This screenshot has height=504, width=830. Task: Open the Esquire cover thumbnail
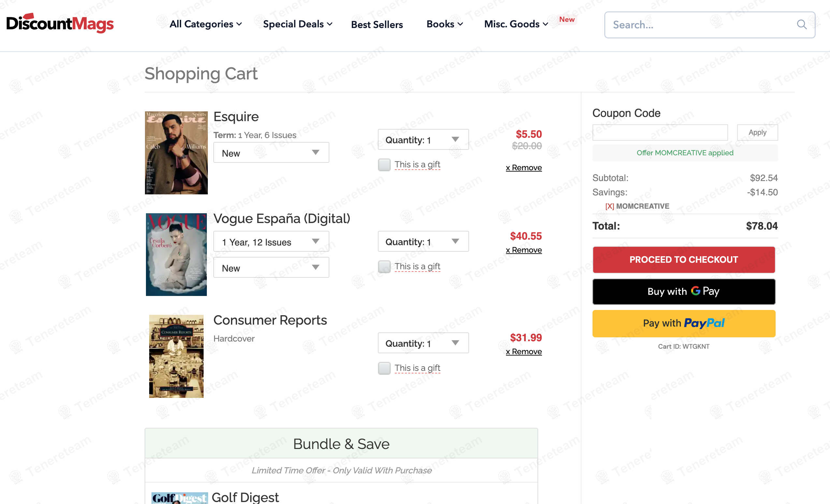(176, 152)
